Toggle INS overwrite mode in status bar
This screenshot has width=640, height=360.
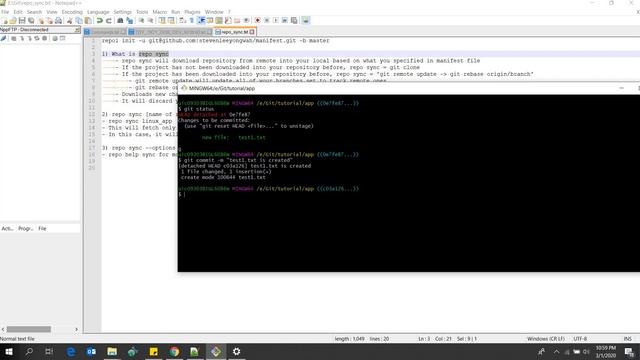pyautogui.click(x=627, y=339)
